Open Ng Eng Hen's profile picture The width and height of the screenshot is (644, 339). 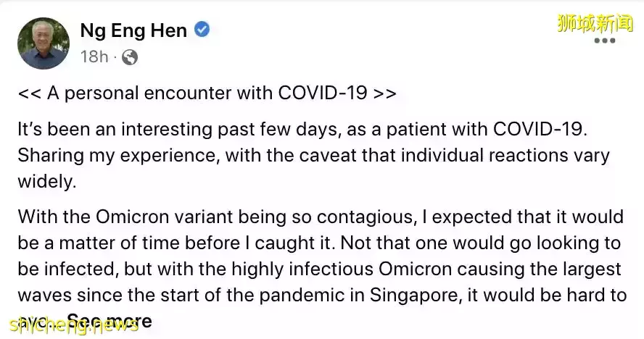pos(44,43)
